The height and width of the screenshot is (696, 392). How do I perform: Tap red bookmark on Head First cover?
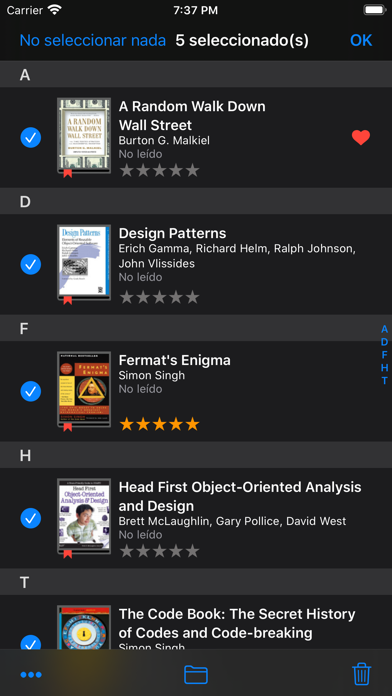click(x=67, y=554)
